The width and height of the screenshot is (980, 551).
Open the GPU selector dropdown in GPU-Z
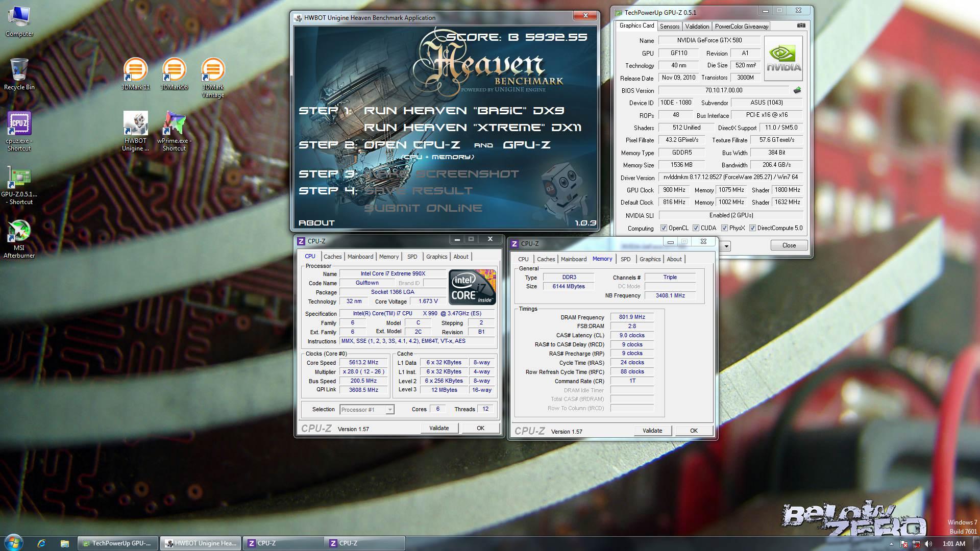tap(726, 246)
